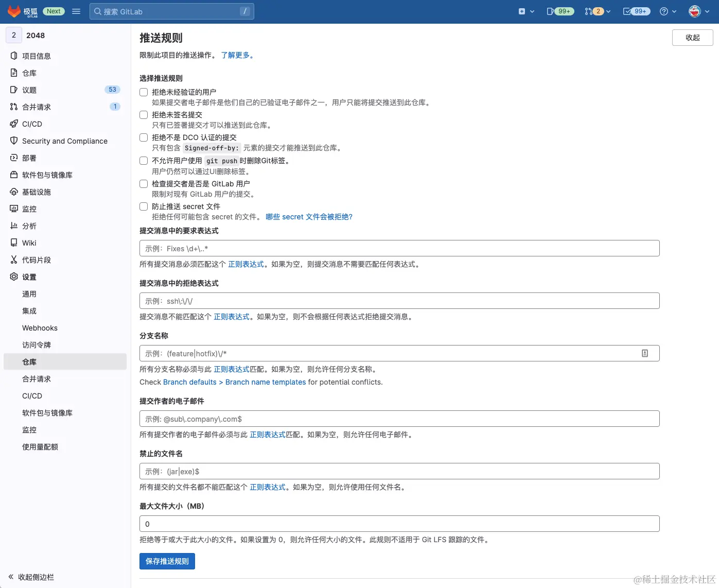Enable 拒绝未经验证的用户 checkbox
The image size is (719, 588).
pyautogui.click(x=144, y=92)
